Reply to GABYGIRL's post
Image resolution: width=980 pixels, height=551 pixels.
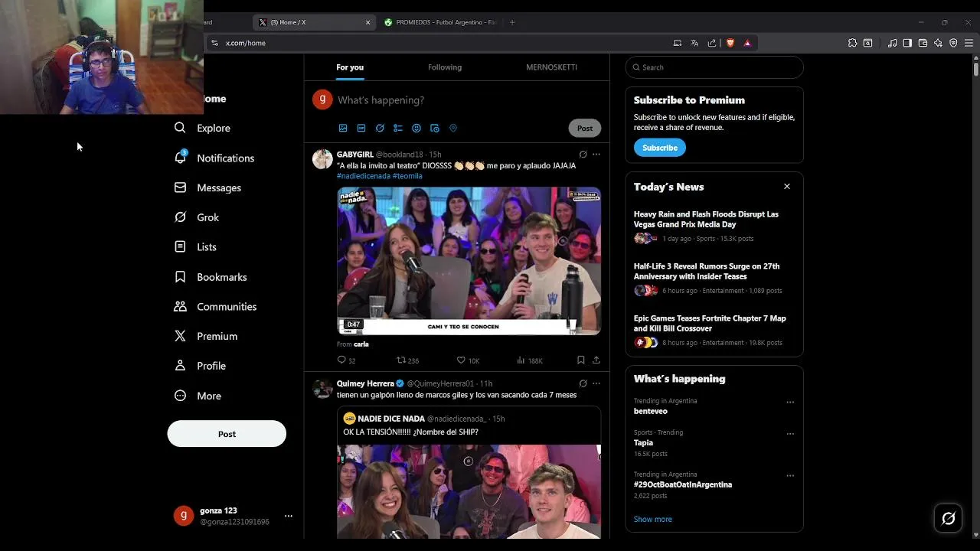346,360
